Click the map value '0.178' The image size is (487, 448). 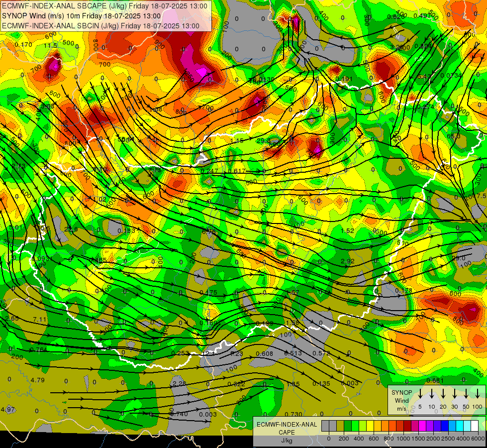tap(404, 290)
